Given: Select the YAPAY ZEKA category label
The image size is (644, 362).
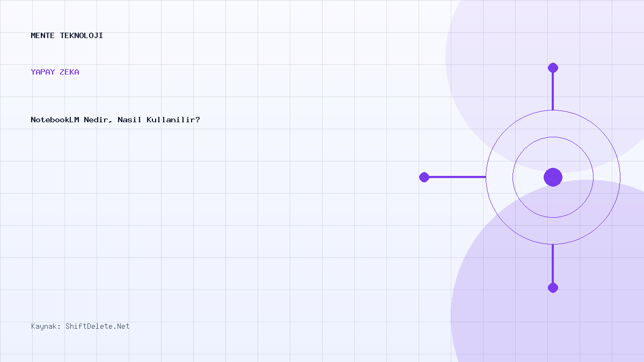Looking at the screenshot, I should 55,72.
